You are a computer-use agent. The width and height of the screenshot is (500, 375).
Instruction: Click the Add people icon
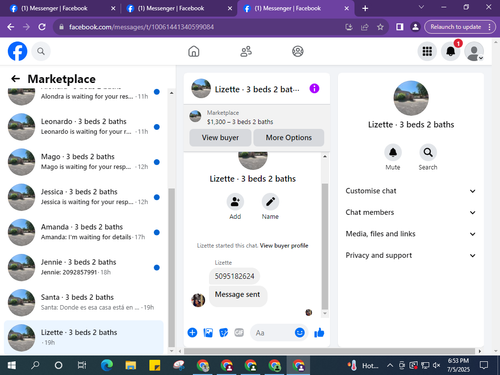tap(235, 202)
